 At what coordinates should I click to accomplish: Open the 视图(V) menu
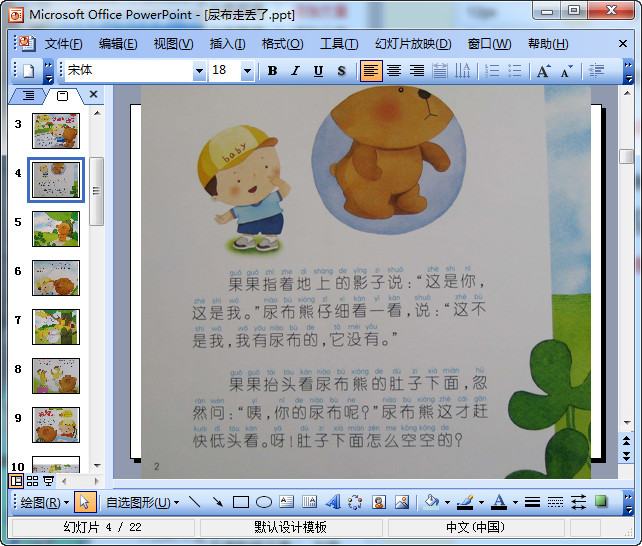(173, 44)
